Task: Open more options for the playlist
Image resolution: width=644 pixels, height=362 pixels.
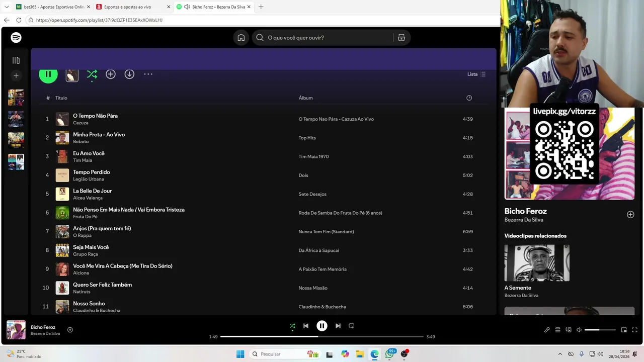Action: (148, 74)
